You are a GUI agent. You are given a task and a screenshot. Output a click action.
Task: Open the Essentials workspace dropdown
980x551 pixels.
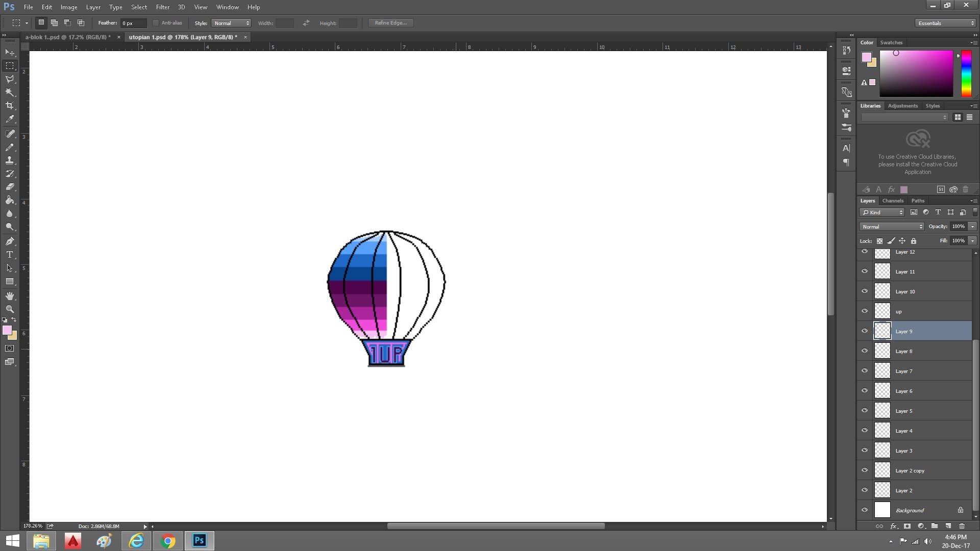[945, 23]
